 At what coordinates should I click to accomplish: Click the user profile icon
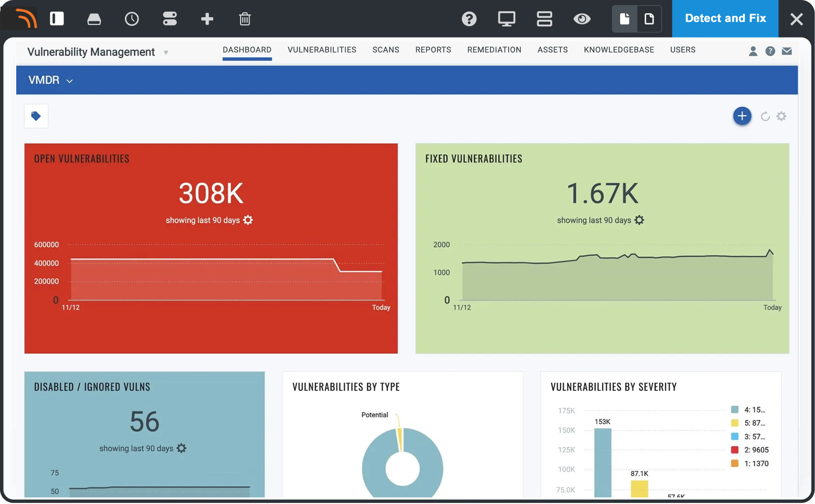coord(753,51)
